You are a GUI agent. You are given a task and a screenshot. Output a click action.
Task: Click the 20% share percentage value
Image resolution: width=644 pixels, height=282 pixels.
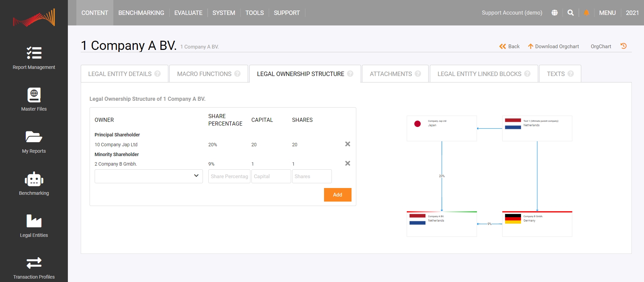[212, 145]
